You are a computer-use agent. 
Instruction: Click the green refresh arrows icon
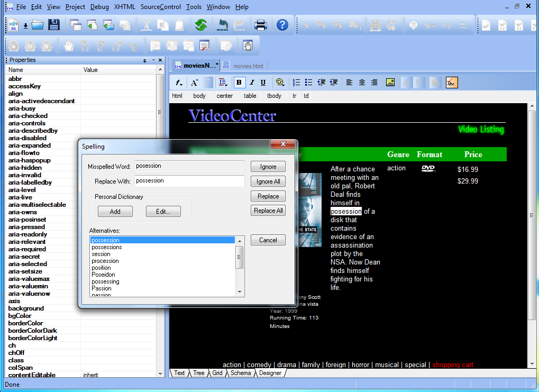(x=201, y=25)
